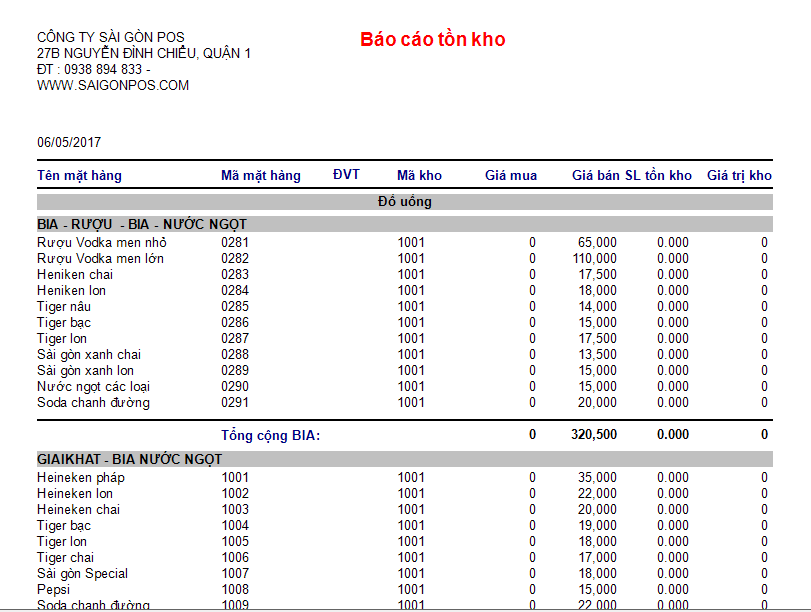Select the Rượu Vodka men lớn item name

[x=100, y=259]
